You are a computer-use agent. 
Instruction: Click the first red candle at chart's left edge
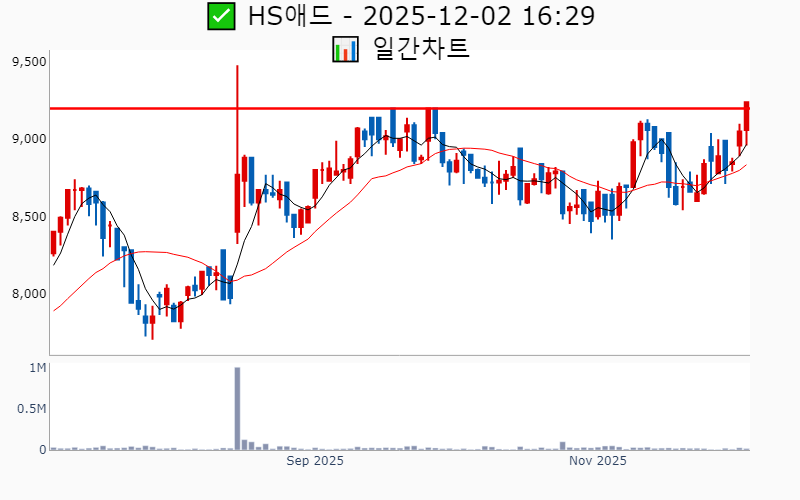coord(53,243)
